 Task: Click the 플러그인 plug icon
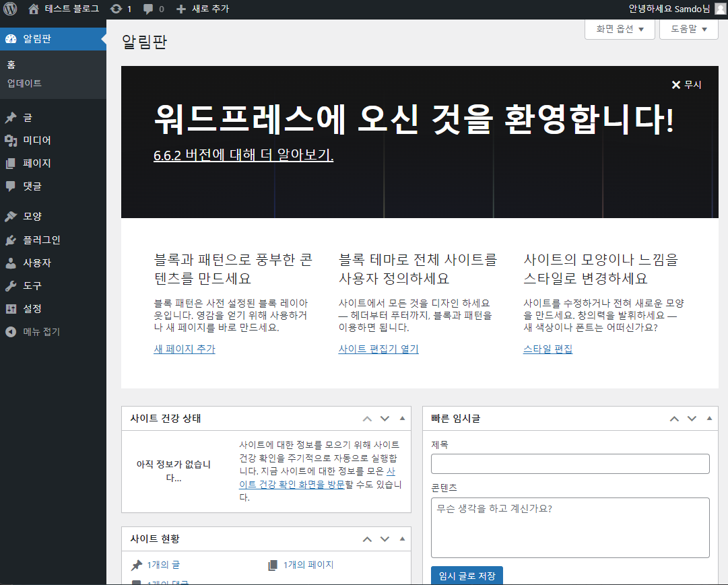[11, 240]
